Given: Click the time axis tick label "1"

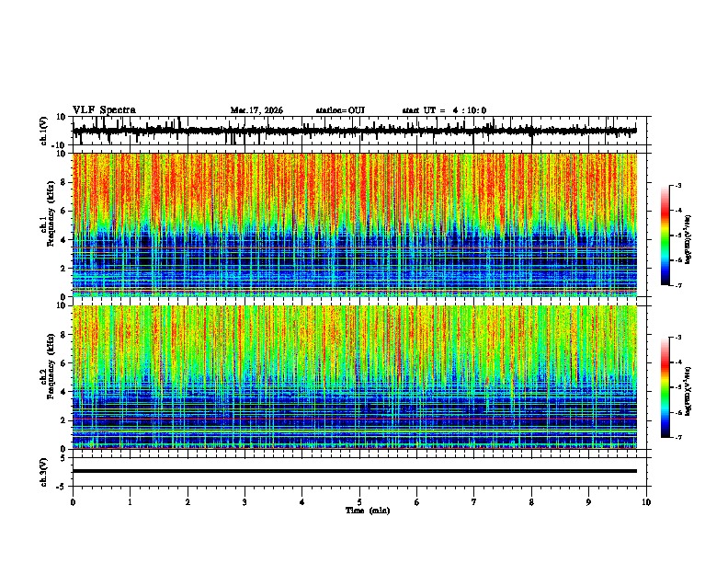Looking at the screenshot, I should point(130,502).
